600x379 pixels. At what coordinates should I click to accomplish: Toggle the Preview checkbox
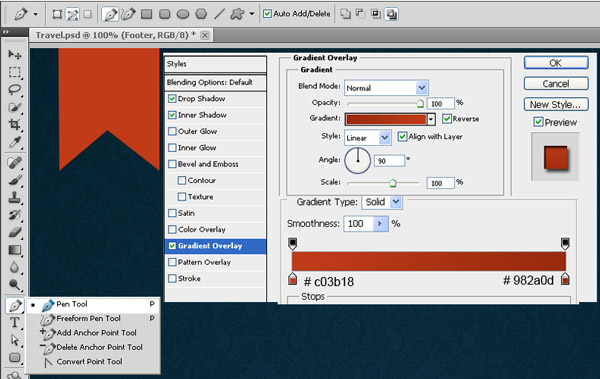[x=538, y=122]
